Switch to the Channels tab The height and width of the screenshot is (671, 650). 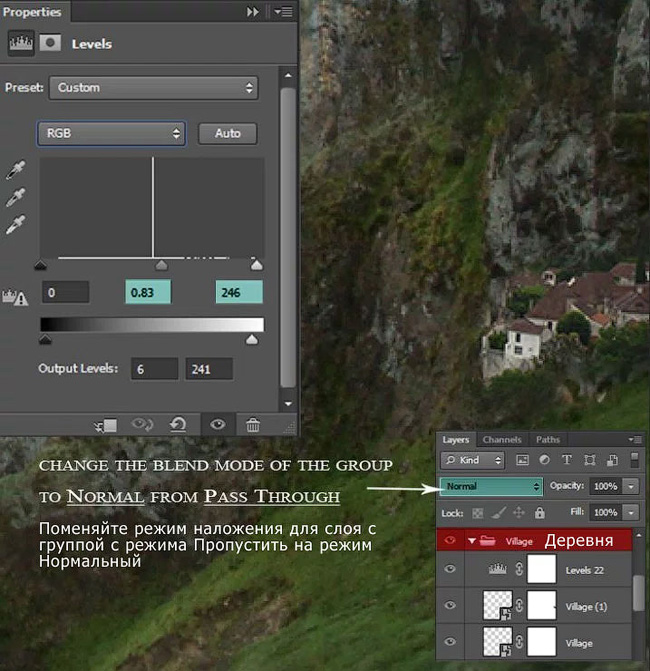click(502, 439)
